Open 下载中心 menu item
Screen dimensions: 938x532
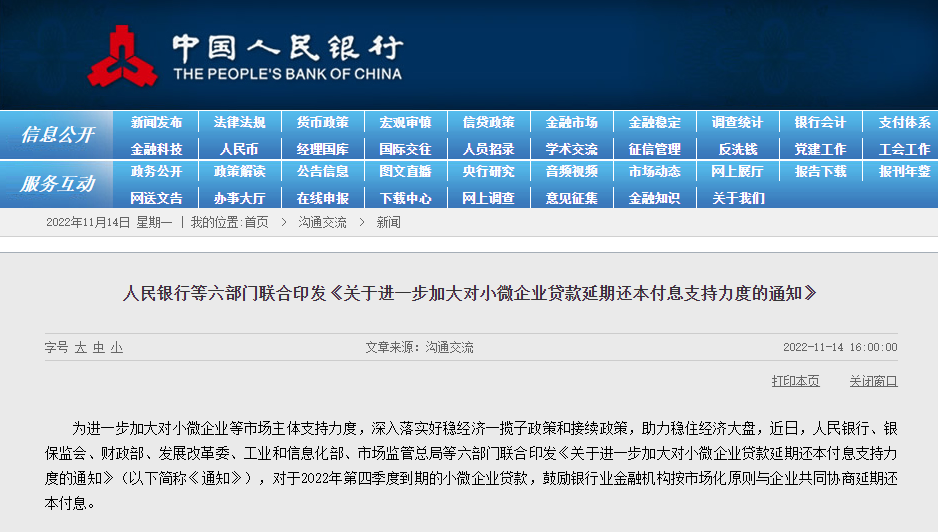[x=406, y=198]
